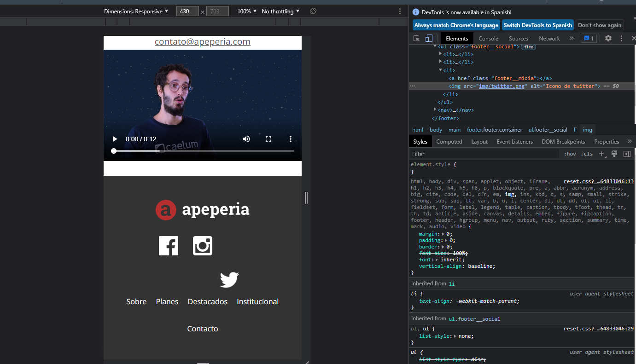Click the Sobre footer link

click(x=136, y=302)
